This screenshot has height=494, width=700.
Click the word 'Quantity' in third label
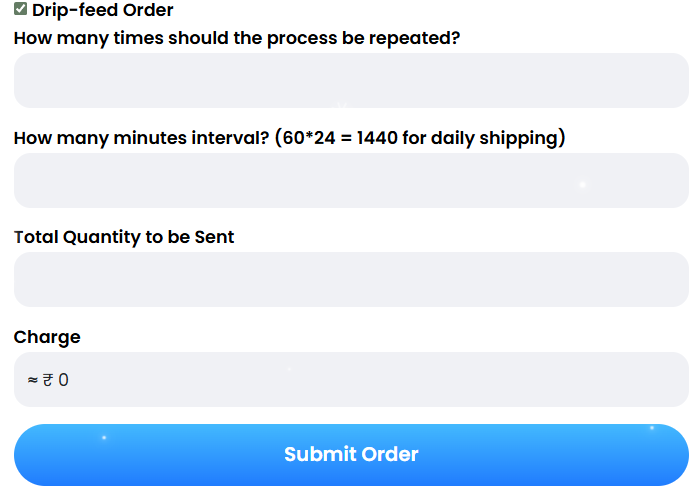click(x=102, y=237)
